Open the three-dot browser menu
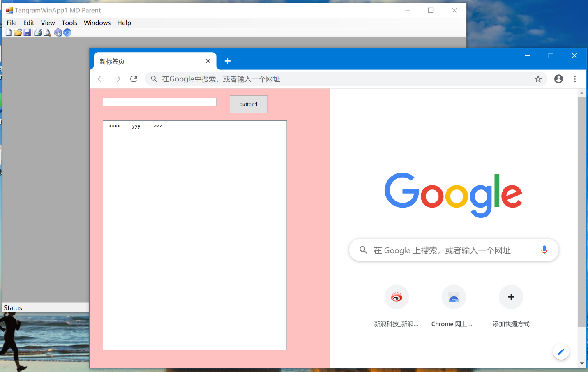Viewport: 588px width, 372px height. click(575, 79)
